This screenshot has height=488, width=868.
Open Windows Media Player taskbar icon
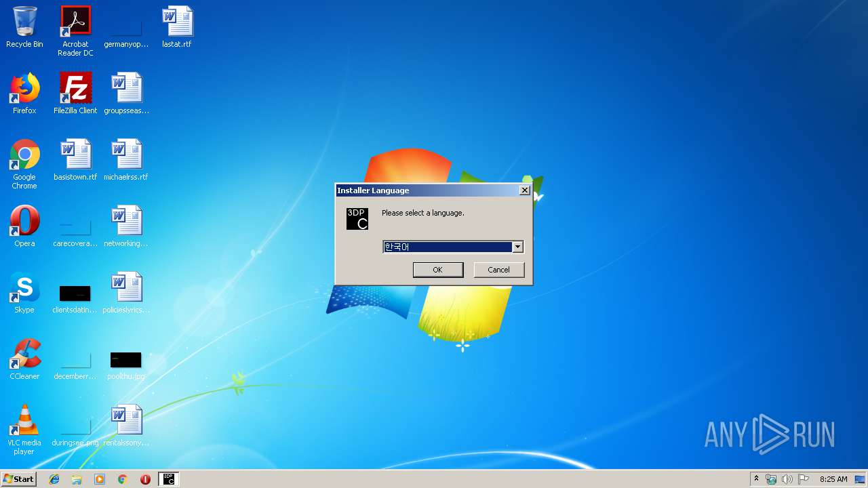(x=100, y=479)
